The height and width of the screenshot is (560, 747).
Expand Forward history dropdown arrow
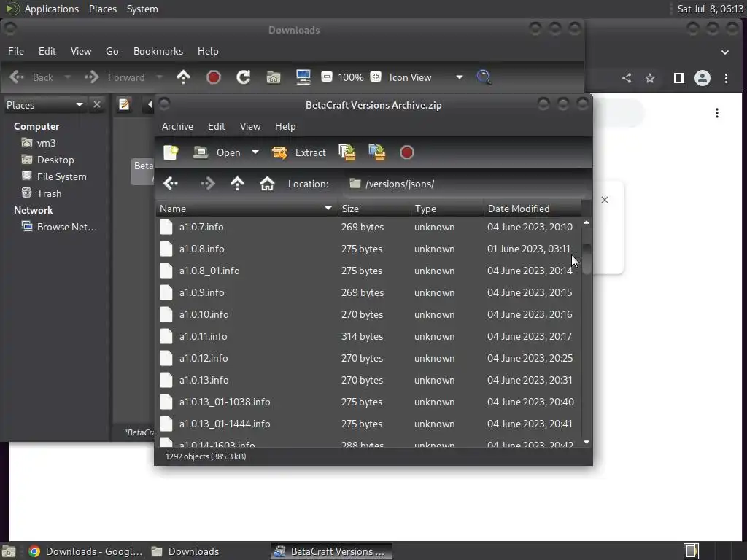click(x=160, y=77)
